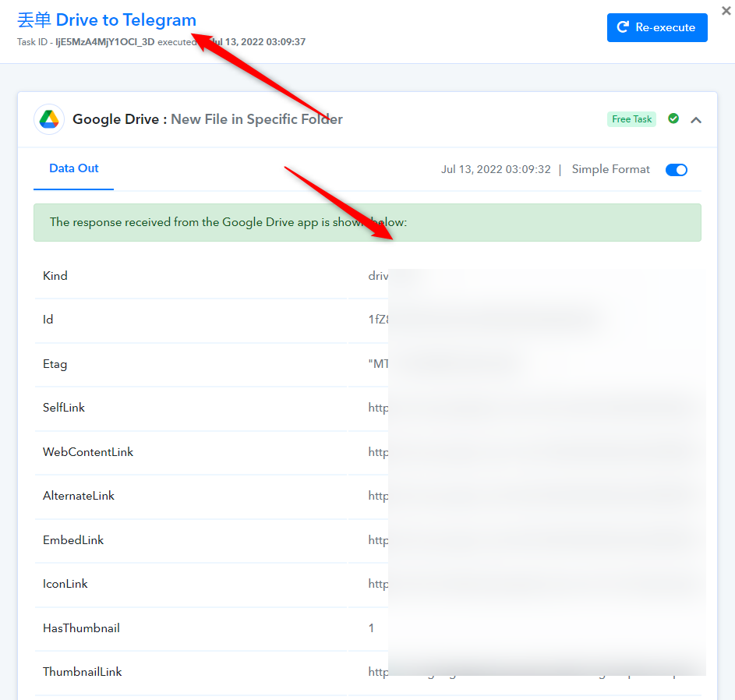Select the Etag field label
Viewport: 735px width, 700px height.
pos(55,364)
